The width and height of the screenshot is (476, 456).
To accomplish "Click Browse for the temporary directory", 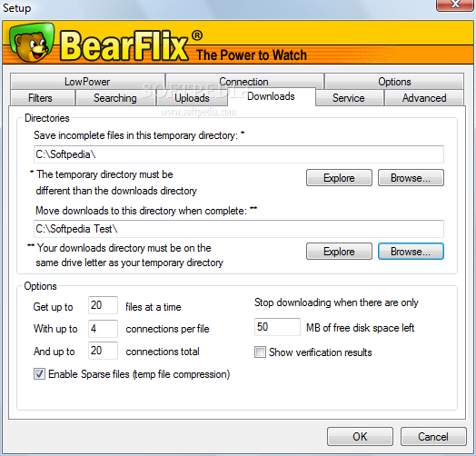I will [x=411, y=178].
